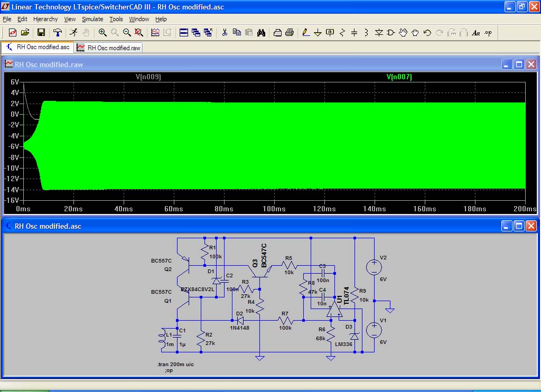Click the Save floppy disk icon
The height and width of the screenshot is (392, 541).
pyautogui.click(x=41, y=32)
